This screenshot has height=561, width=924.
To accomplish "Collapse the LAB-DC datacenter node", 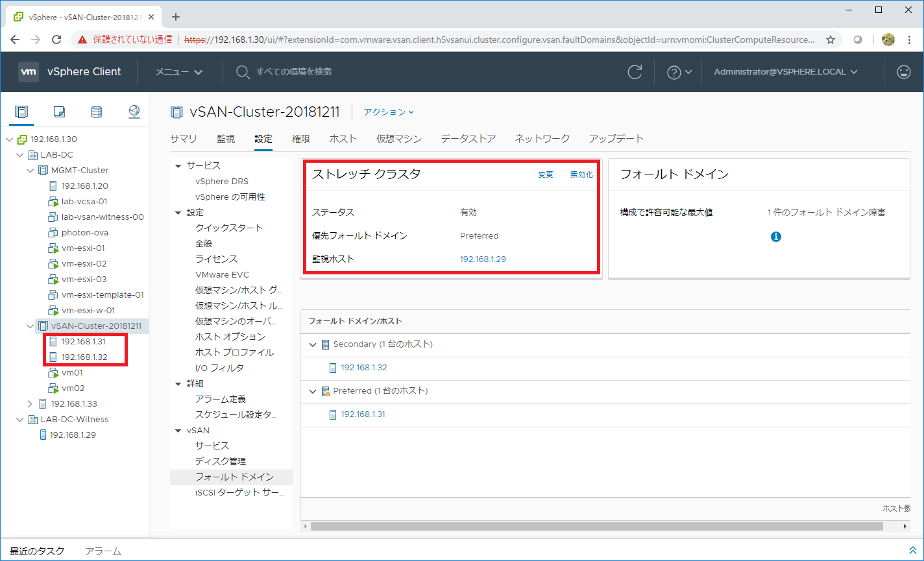I will [x=19, y=154].
